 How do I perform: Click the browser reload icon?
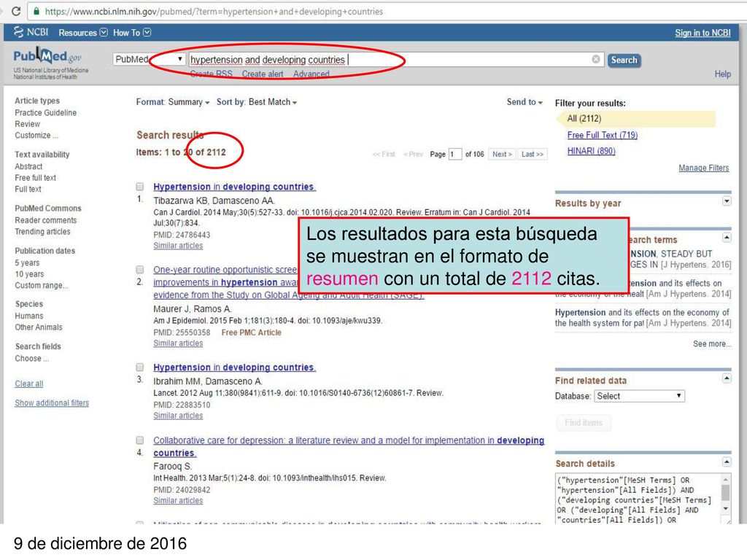[x=16, y=11]
